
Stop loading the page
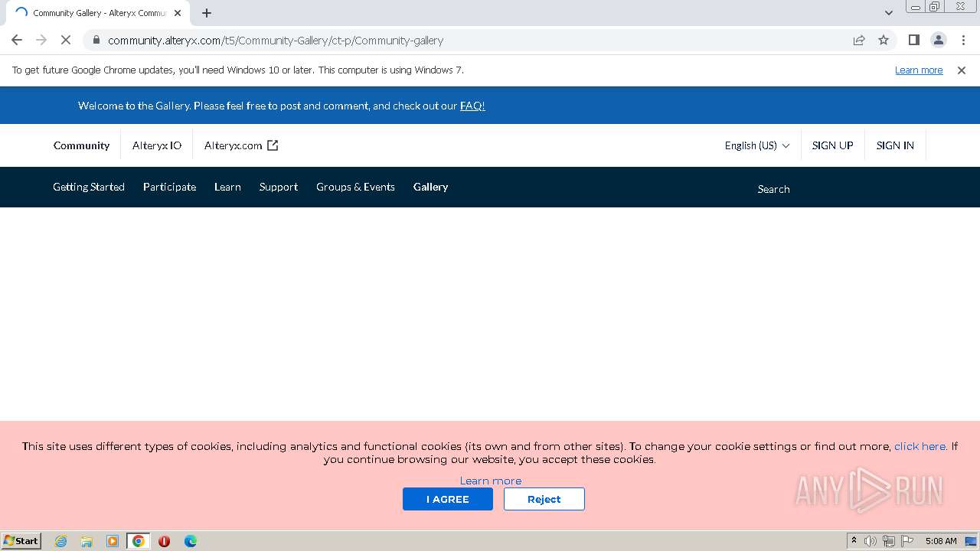click(x=66, y=40)
